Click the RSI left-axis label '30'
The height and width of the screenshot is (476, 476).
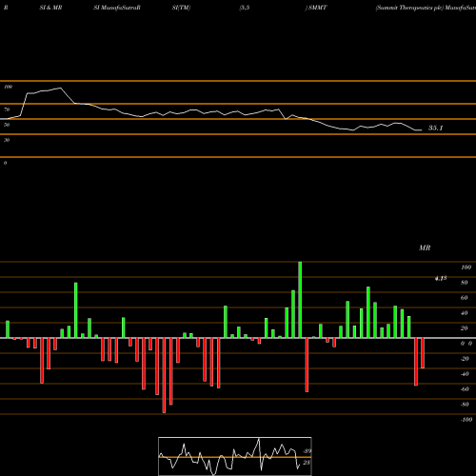coord(7,140)
